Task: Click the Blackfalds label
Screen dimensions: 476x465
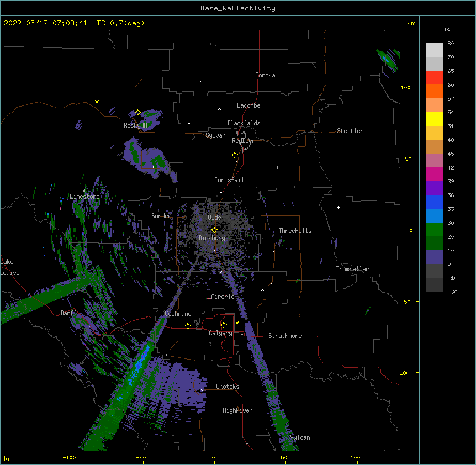Action: 244,123
